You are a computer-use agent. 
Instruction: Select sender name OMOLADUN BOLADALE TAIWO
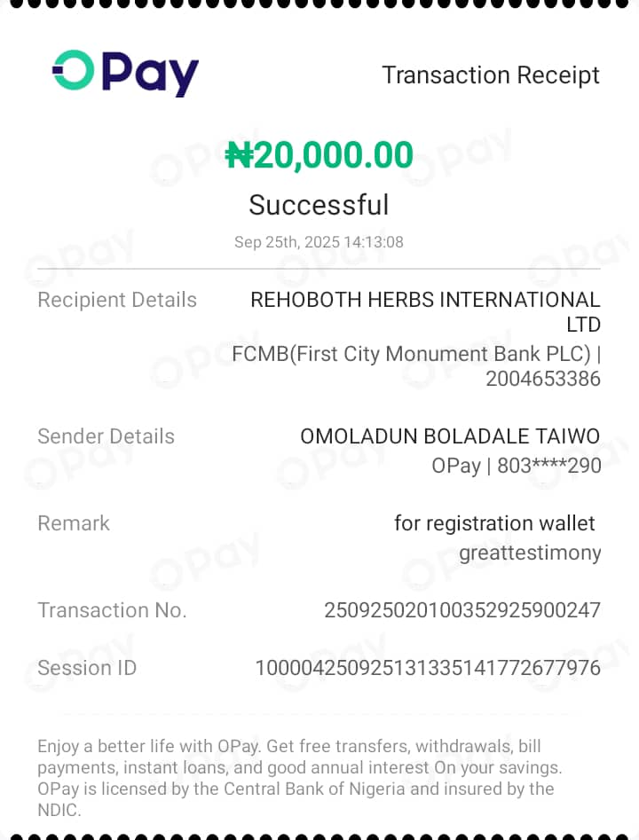point(450,436)
